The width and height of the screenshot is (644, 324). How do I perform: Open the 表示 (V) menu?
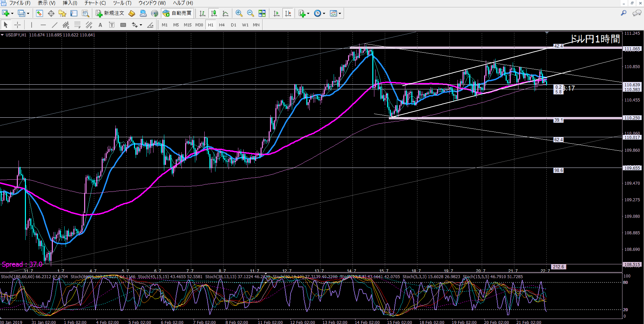click(46, 3)
